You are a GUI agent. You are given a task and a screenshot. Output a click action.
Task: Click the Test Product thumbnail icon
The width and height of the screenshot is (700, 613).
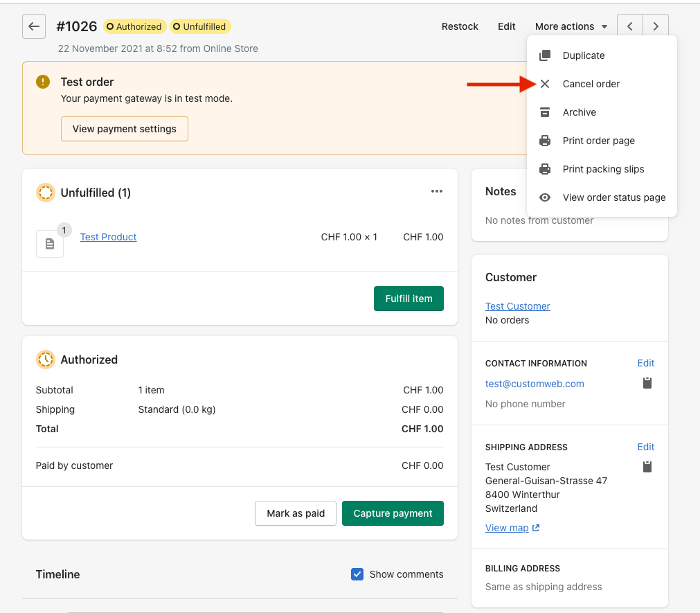[50, 243]
